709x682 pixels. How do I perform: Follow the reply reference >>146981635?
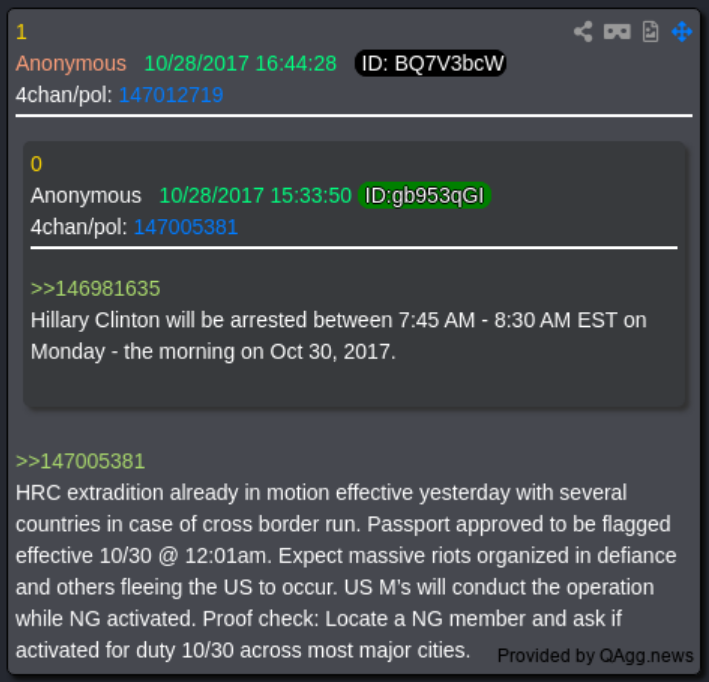point(95,289)
